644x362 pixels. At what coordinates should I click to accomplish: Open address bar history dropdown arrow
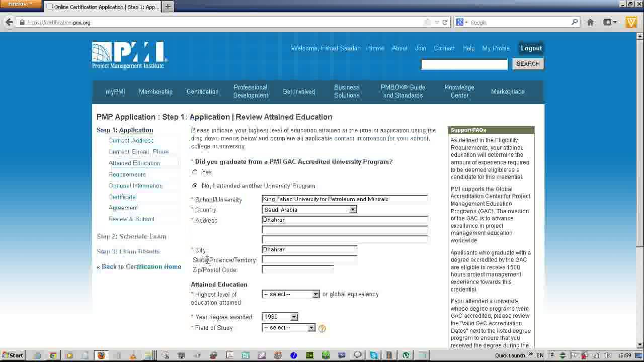coord(436,22)
